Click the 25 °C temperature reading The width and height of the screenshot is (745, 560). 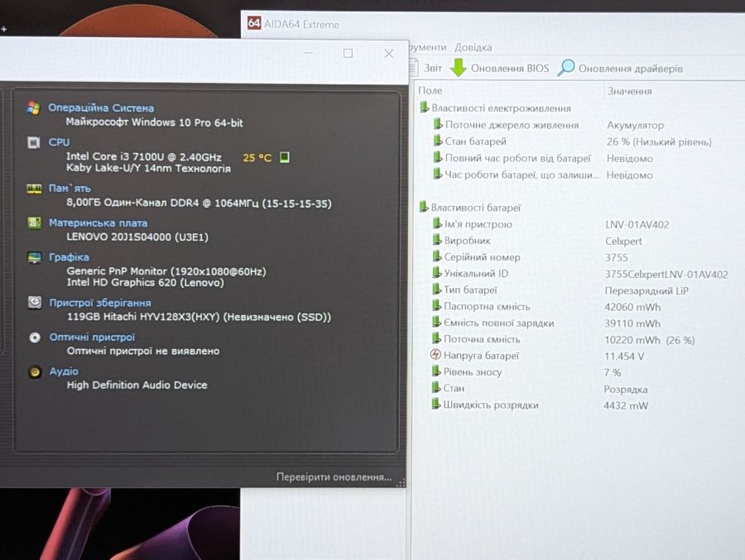(x=257, y=158)
